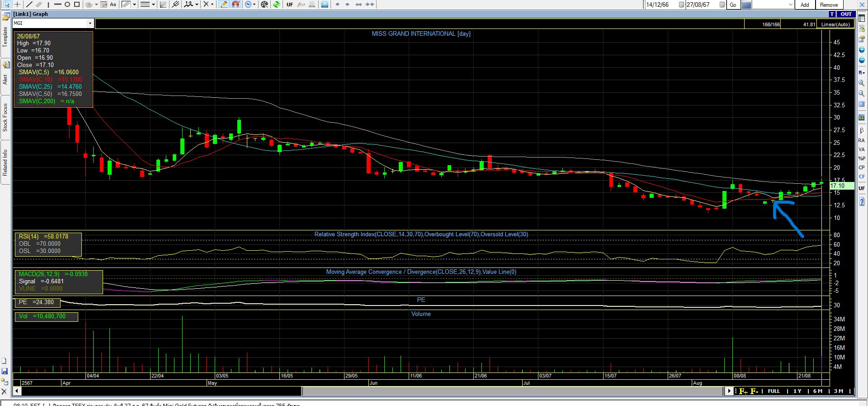
Task: Click the UF toolbar button
Action: pyautogui.click(x=290, y=5)
